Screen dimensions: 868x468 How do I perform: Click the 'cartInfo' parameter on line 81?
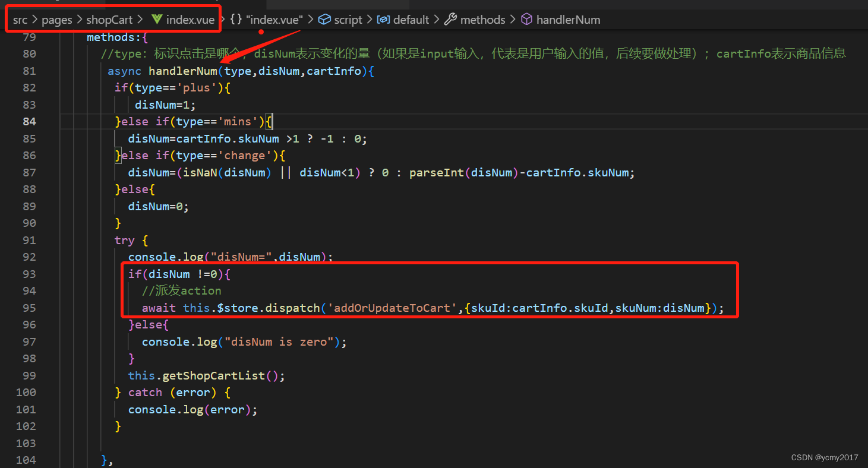334,71
